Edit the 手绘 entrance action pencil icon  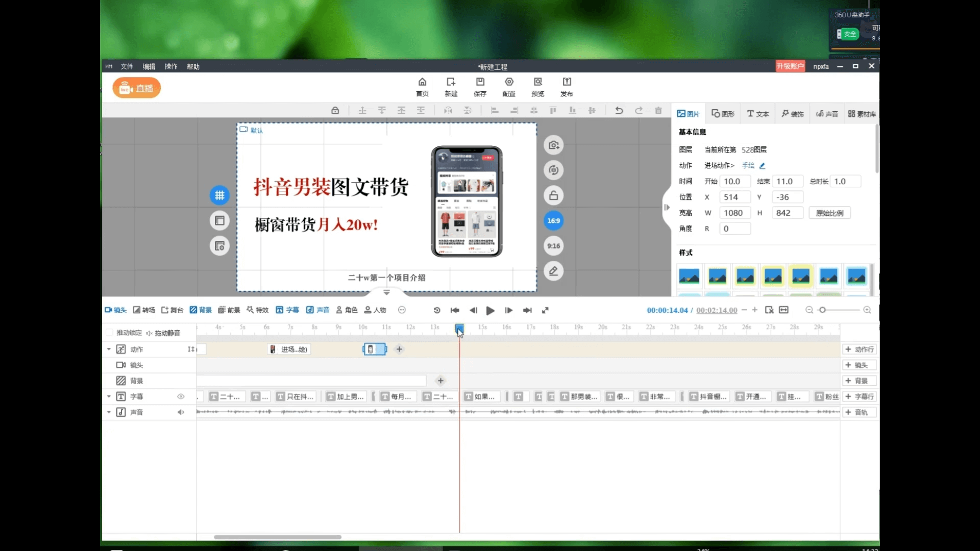click(x=762, y=166)
